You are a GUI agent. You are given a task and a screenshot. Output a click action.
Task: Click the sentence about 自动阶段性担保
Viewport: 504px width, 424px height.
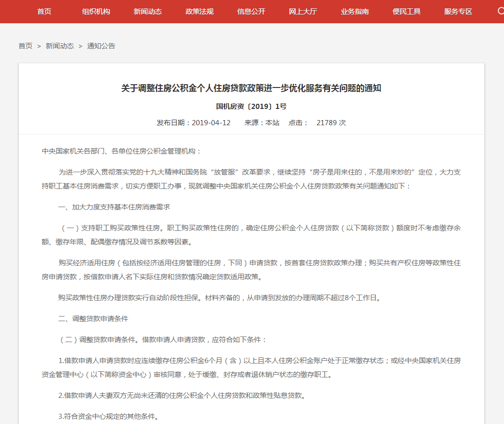(220, 298)
